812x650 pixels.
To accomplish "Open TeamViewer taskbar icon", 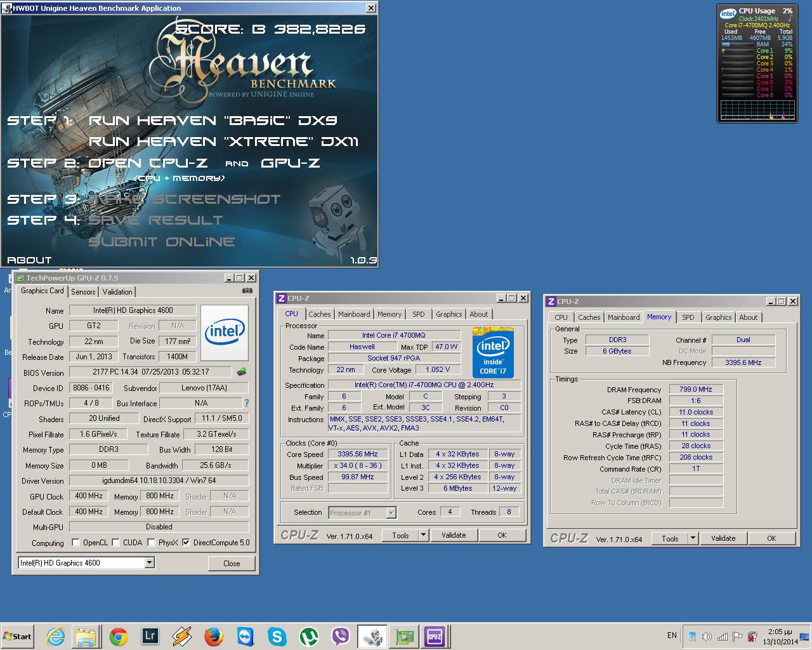I will (x=245, y=636).
